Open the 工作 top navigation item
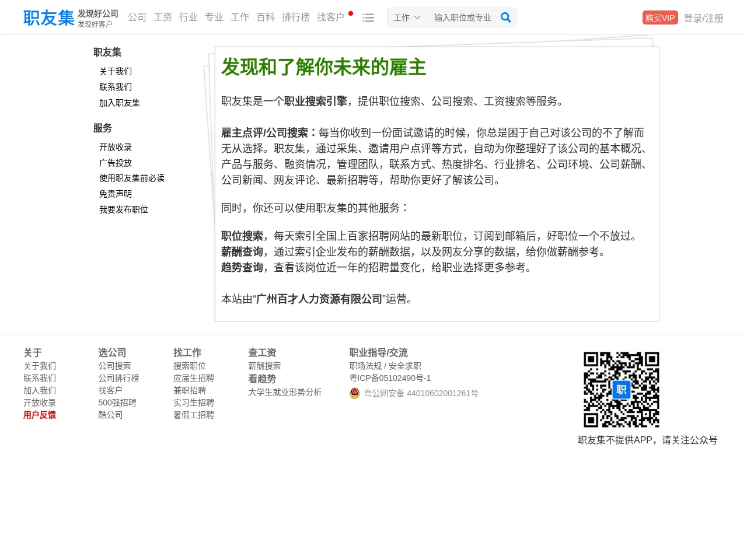 click(x=240, y=17)
